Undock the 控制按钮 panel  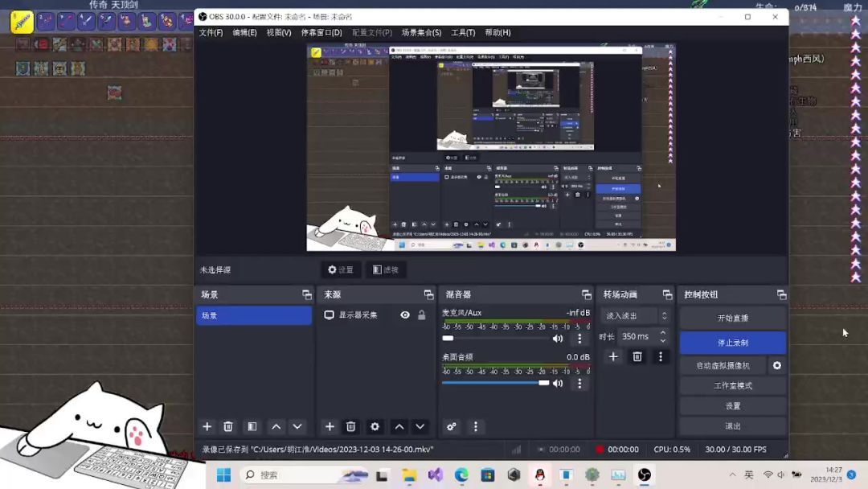(x=781, y=294)
